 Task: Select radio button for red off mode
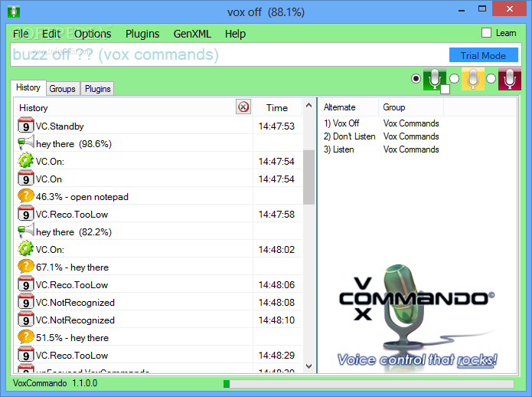(491, 79)
